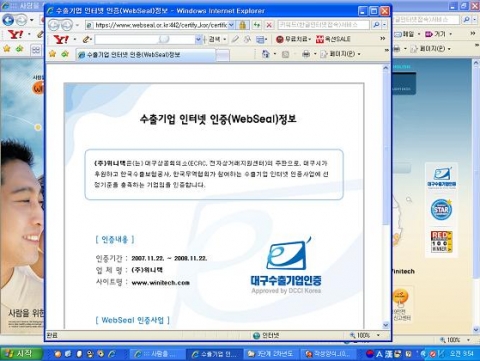Click the blue STAR badge in background page
Image resolution: width=480 pixels, height=361 pixels.
[x=441, y=209]
